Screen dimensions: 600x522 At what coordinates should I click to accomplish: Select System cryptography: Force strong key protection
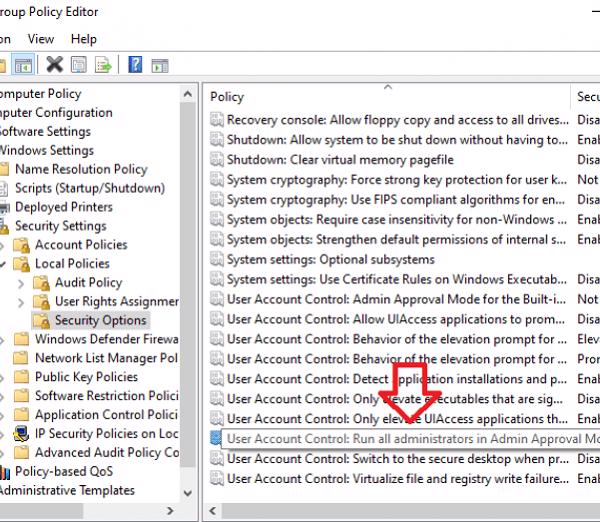tap(397, 179)
